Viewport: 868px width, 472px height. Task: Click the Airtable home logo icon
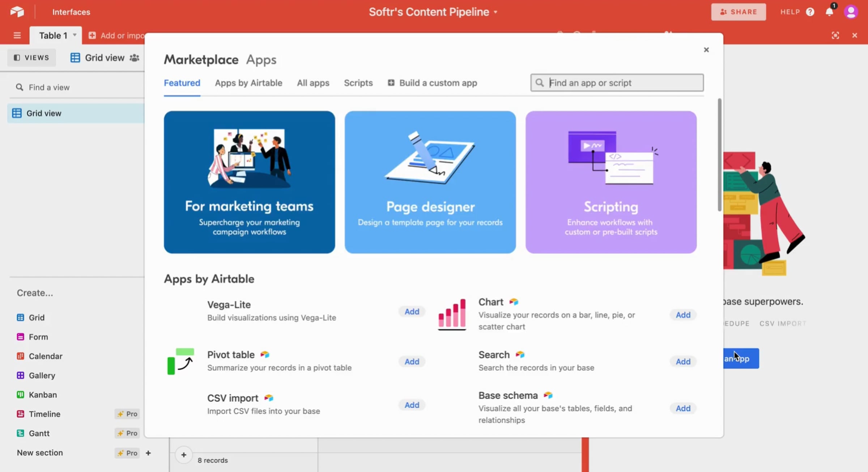click(x=17, y=12)
